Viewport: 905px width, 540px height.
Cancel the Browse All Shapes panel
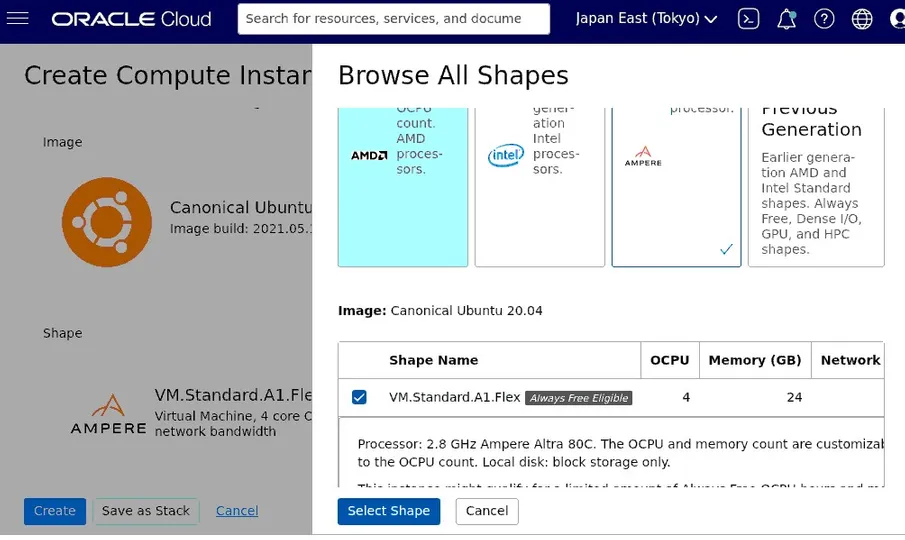tap(487, 511)
